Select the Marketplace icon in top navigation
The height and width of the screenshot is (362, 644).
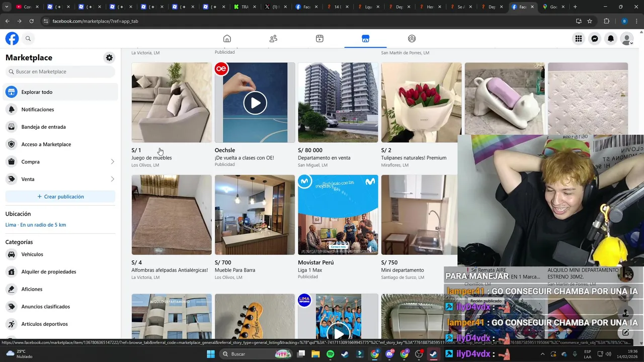[x=365, y=39]
